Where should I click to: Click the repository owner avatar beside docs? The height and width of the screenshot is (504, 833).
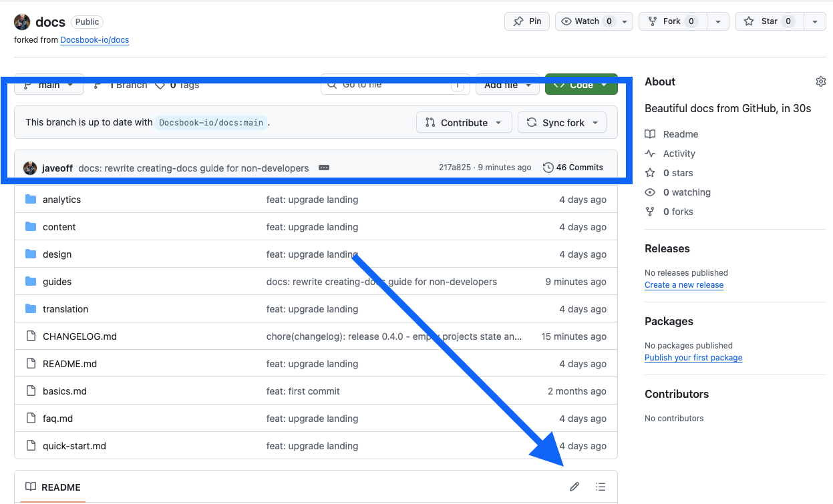tap(22, 22)
